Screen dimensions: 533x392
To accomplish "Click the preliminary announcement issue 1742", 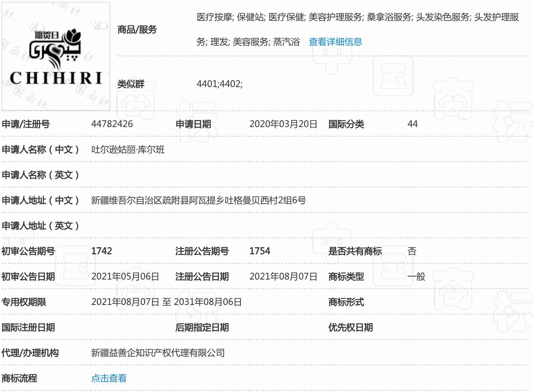I will [x=101, y=251].
